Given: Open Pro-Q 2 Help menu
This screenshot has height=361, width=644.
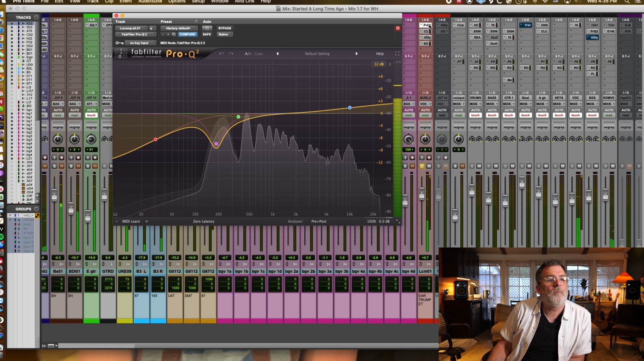Looking at the screenshot, I should (380, 54).
